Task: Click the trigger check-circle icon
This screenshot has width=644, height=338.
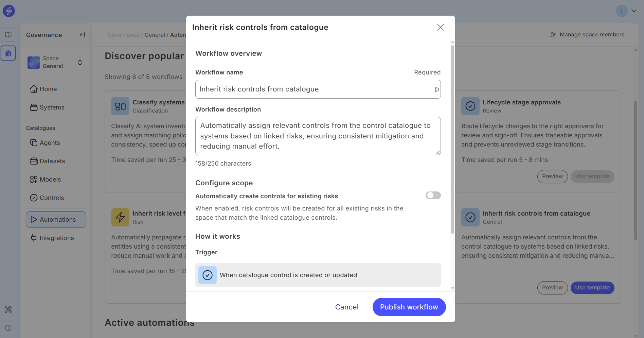Action: coord(207,275)
